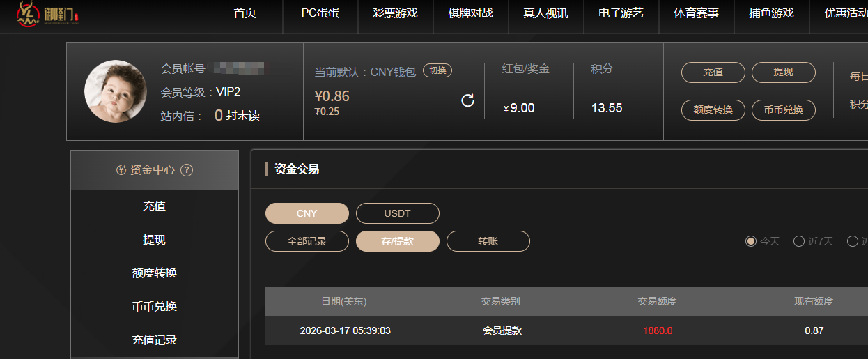Open the 彩票游戏 menu
This screenshot has width=868, height=359.
tap(396, 13)
